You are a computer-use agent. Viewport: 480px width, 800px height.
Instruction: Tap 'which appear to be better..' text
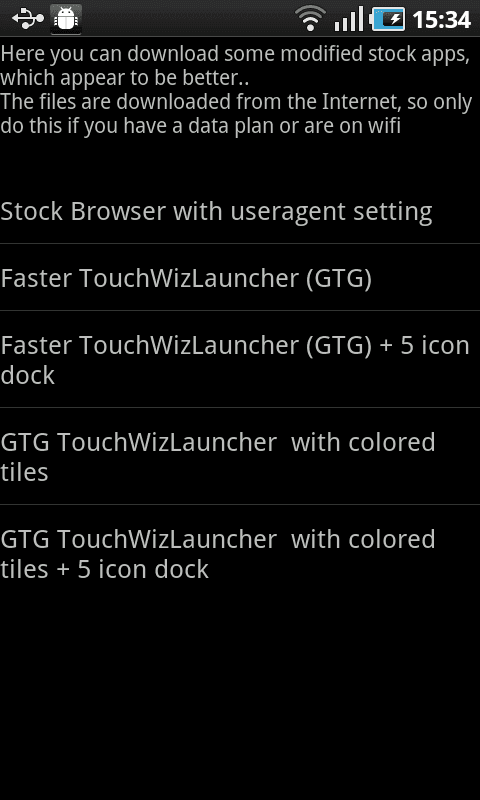[124, 79]
